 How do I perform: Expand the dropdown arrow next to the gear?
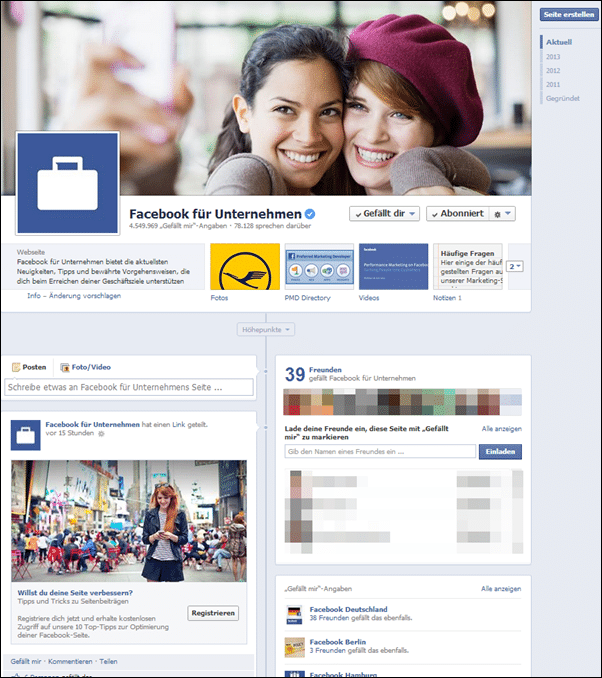tap(508, 213)
